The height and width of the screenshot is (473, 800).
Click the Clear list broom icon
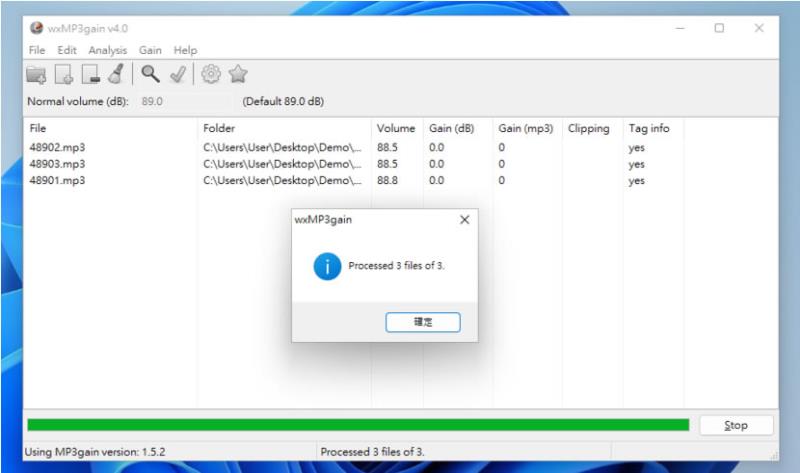(x=117, y=74)
